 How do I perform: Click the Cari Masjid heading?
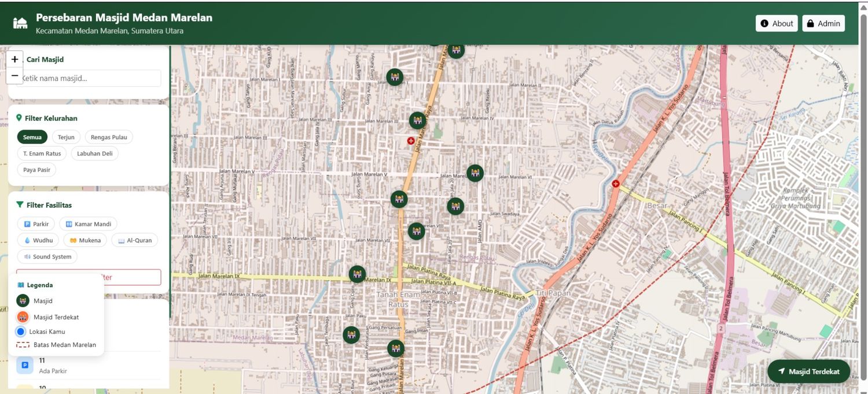45,60
